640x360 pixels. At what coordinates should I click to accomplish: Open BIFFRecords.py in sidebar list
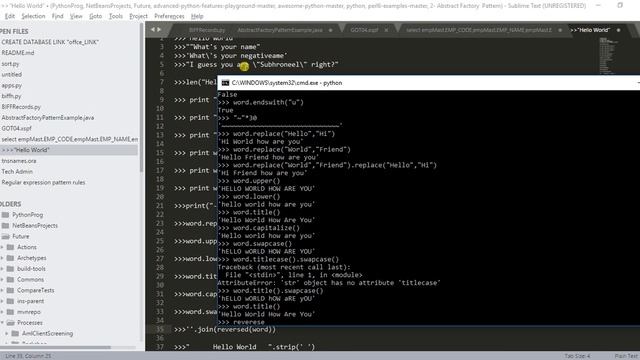pos(21,107)
